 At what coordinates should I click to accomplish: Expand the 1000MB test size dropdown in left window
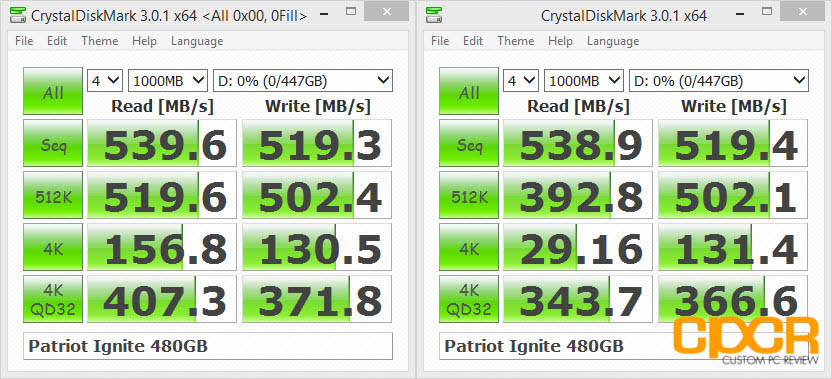(168, 81)
